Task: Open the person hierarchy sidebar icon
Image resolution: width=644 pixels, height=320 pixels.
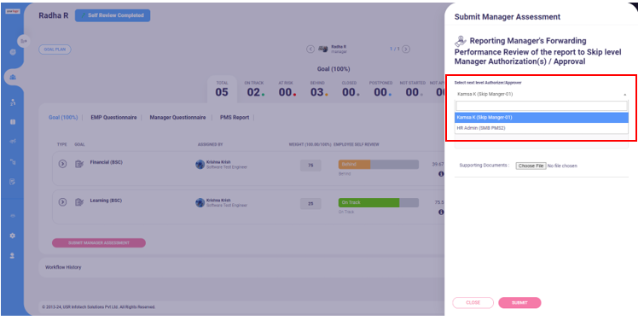Action: pos(13,102)
